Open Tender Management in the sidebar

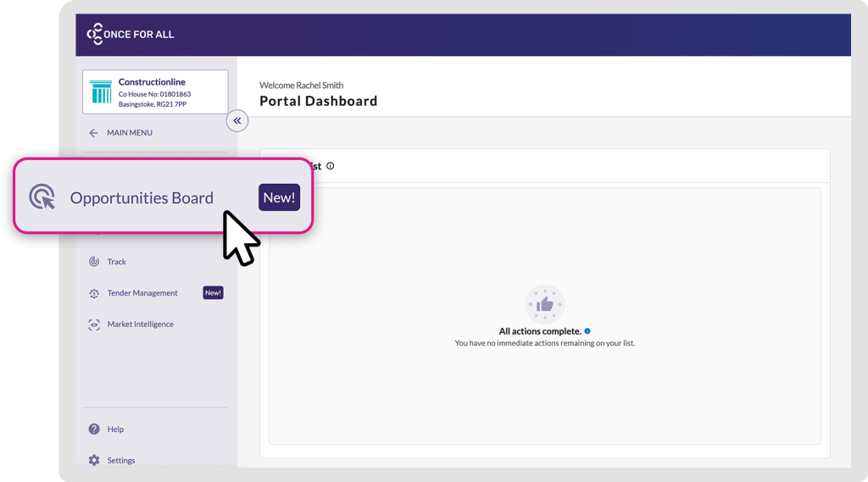(x=142, y=293)
